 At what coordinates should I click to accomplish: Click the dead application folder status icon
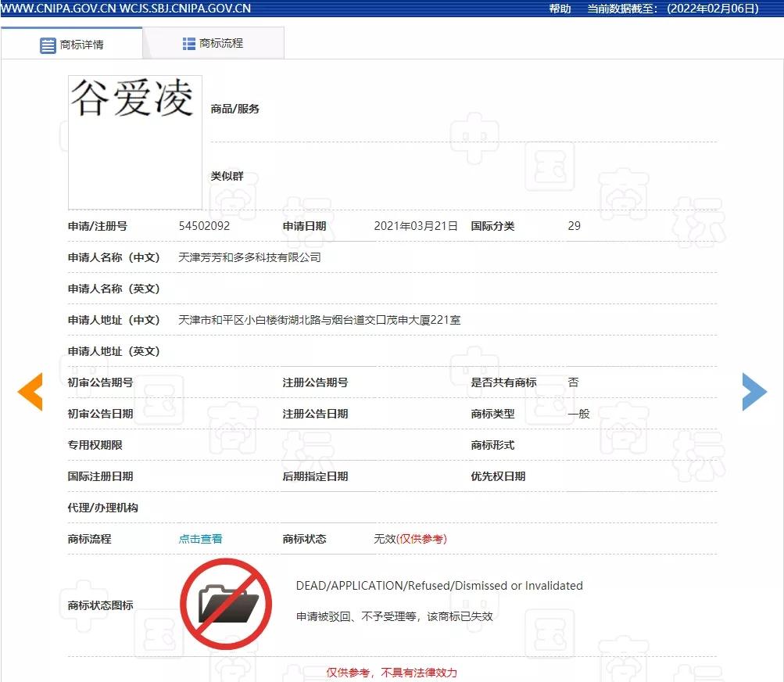point(226,604)
